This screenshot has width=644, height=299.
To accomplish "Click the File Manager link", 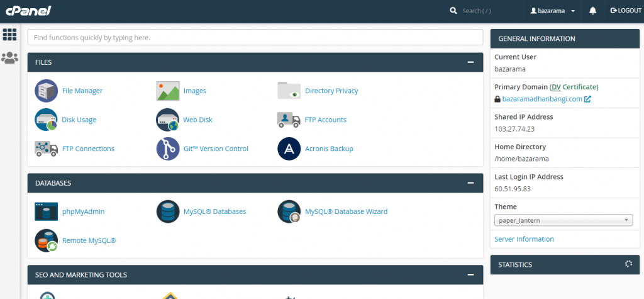I will [82, 91].
